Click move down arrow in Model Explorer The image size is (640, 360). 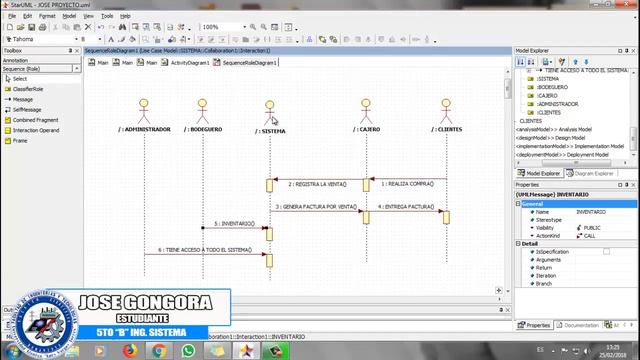click(586, 62)
